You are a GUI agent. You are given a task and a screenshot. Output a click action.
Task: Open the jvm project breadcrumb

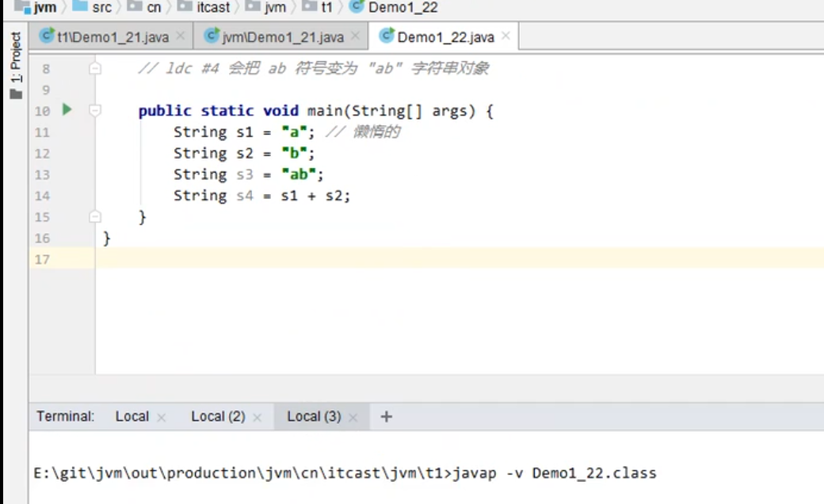(36, 7)
